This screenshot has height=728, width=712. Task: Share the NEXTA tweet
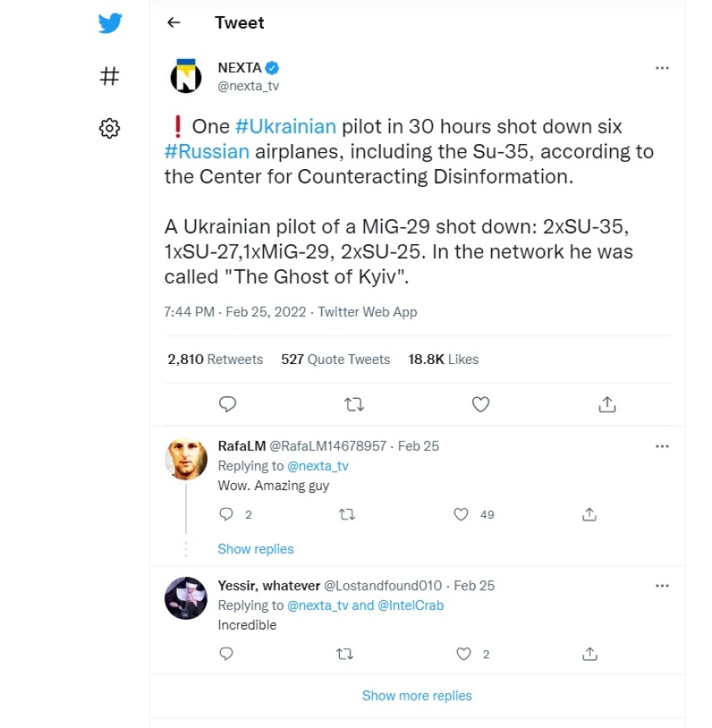tap(608, 404)
